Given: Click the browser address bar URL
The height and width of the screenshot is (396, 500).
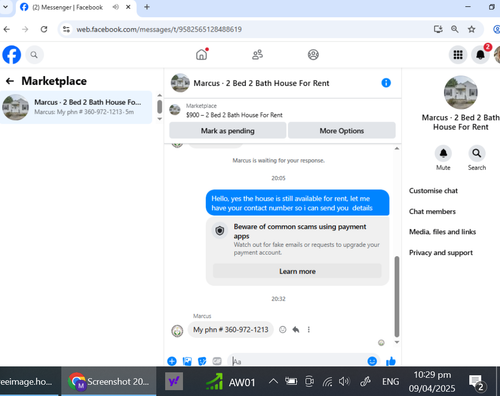Looking at the screenshot, I should coord(159,29).
